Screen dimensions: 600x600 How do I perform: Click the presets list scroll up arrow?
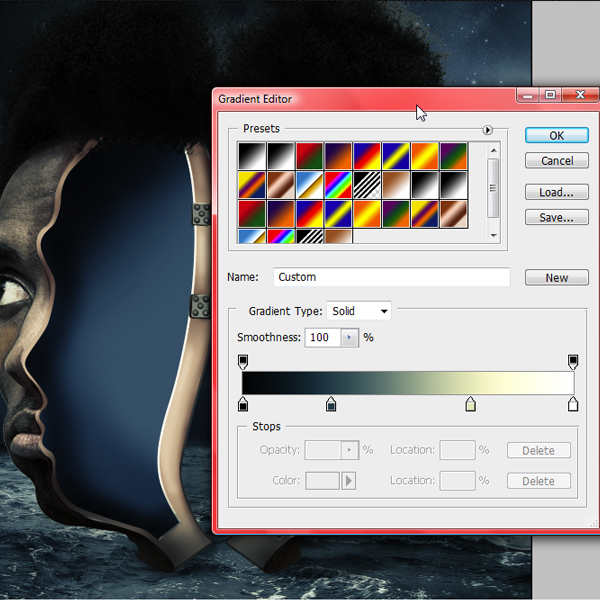pyautogui.click(x=494, y=150)
